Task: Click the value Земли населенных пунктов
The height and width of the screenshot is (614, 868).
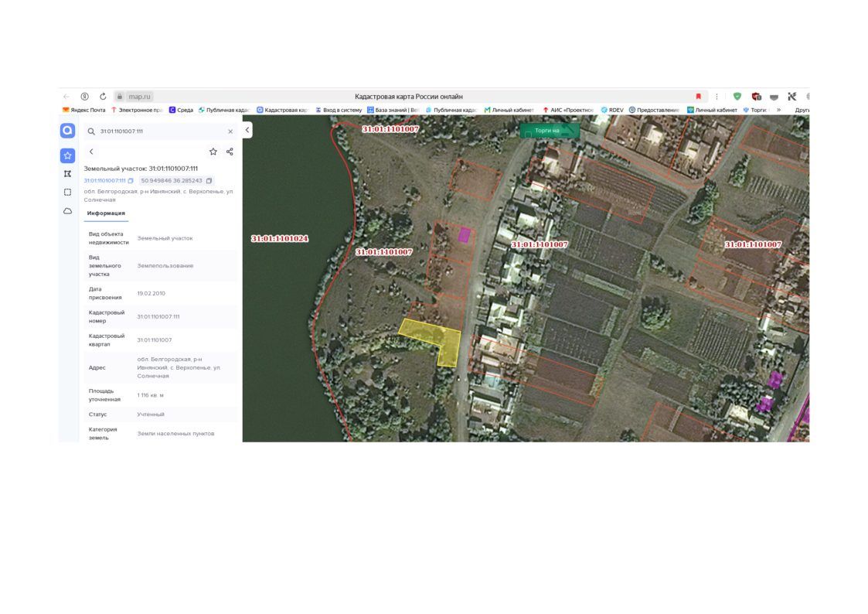Action: click(x=175, y=434)
